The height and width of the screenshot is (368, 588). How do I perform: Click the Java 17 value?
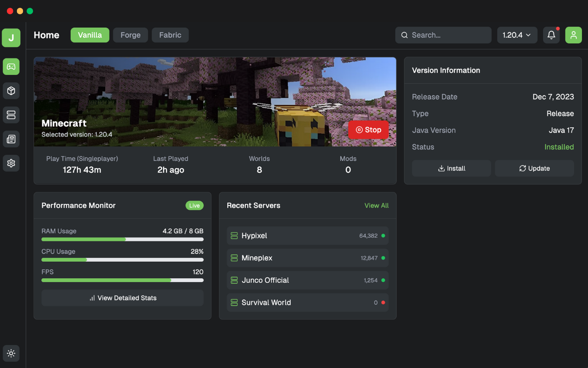(x=561, y=130)
